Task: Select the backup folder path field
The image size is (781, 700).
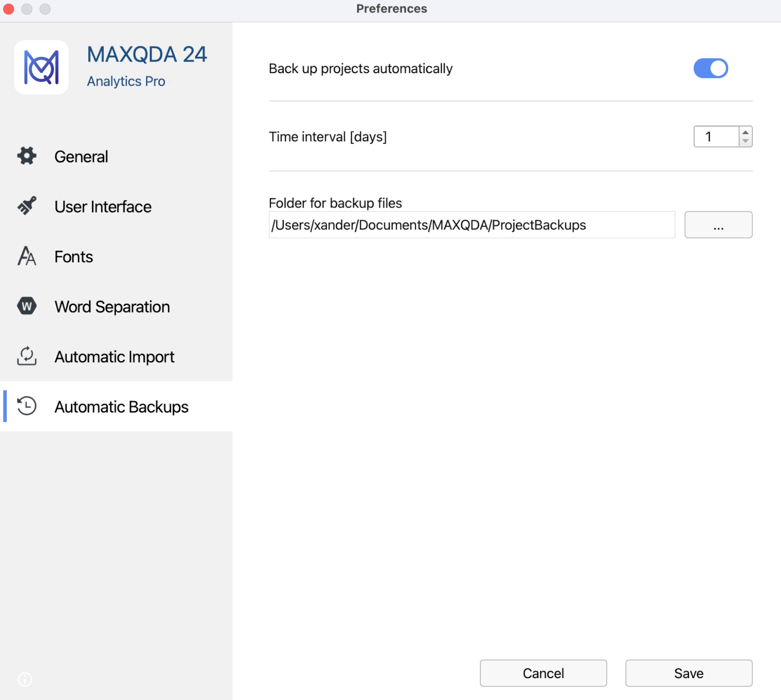Action: click(x=471, y=224)
